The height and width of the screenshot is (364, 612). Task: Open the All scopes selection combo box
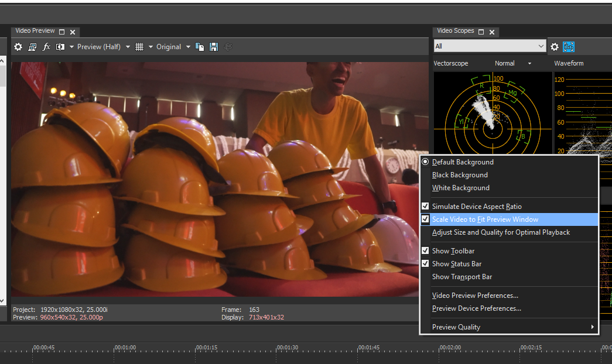pos(490,46)
